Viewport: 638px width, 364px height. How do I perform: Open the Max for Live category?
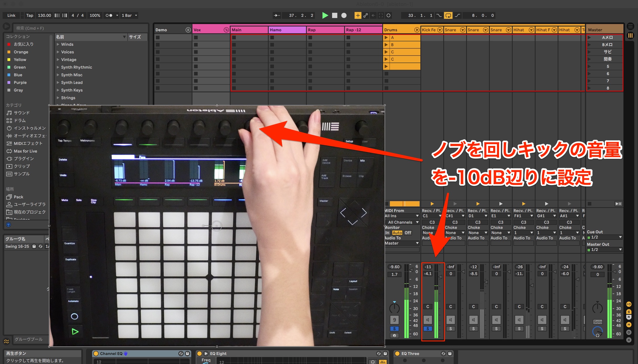(25, 151)
